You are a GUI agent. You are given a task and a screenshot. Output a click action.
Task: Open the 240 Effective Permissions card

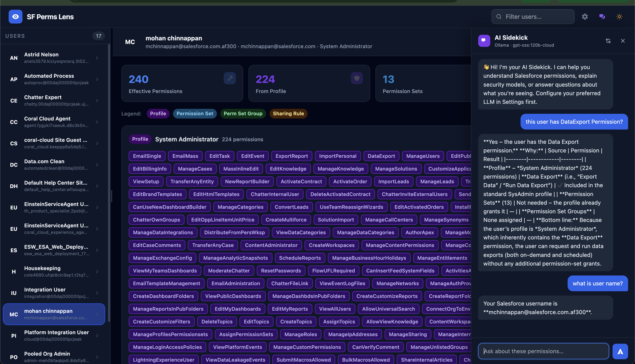click(x=182, y=84)
